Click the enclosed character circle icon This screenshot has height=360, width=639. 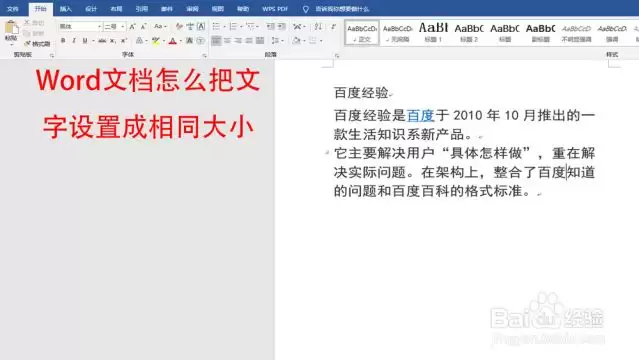tap(201, 40)
